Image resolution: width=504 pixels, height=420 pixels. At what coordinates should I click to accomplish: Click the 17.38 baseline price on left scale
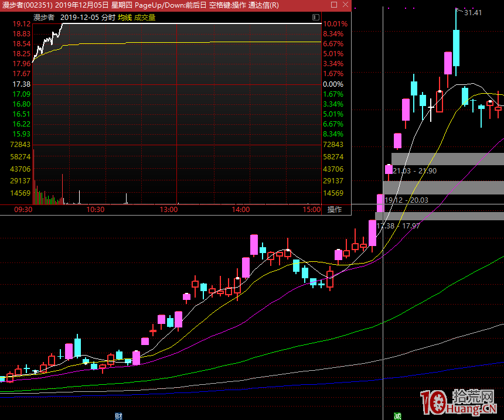pyautogui.click(x=21, y=84)
